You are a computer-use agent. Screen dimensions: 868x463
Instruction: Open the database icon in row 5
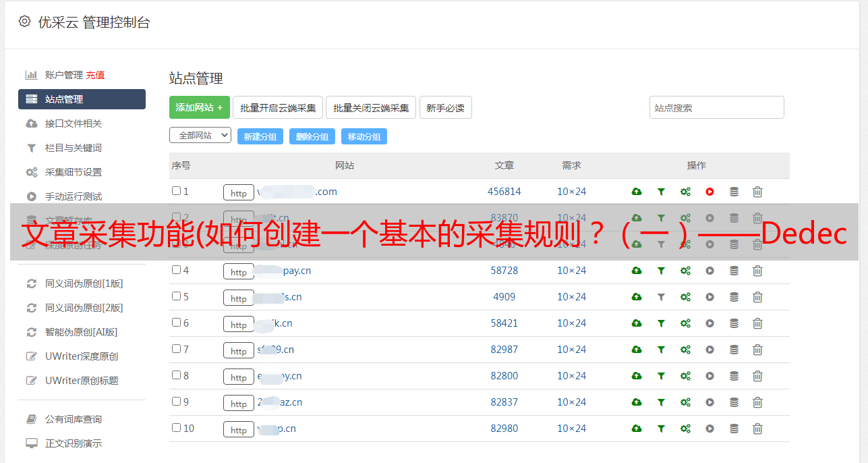pos(734,297)
